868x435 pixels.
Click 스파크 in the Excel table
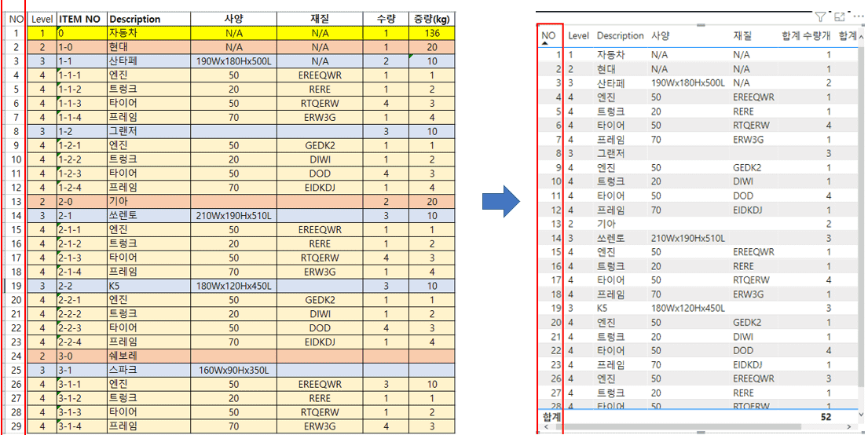(x=122, y=370)
